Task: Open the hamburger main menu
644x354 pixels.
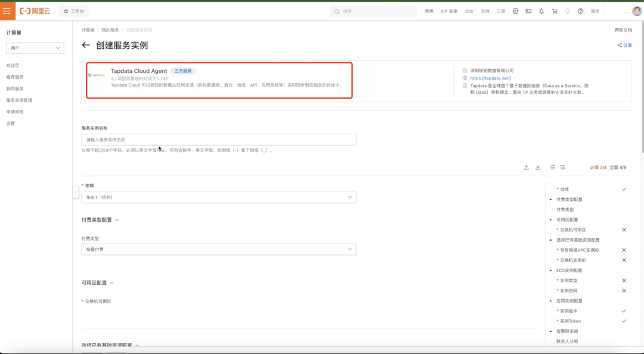Action: 7,11
